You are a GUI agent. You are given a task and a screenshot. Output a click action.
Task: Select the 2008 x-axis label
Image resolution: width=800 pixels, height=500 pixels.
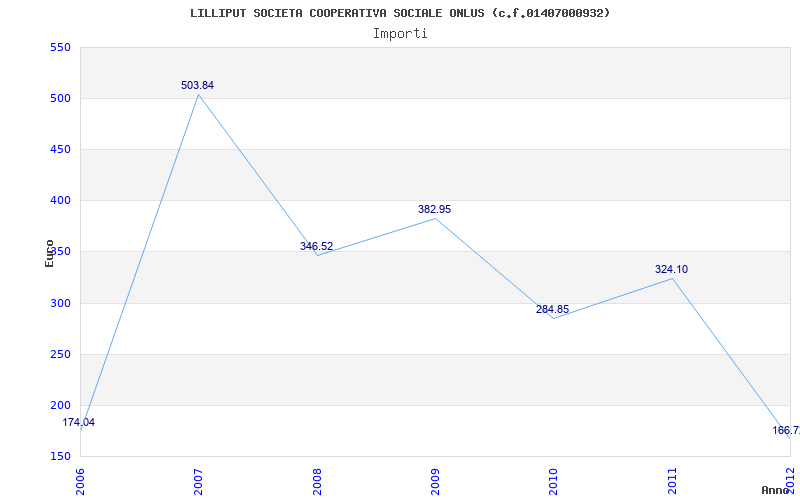click(317, 481)
